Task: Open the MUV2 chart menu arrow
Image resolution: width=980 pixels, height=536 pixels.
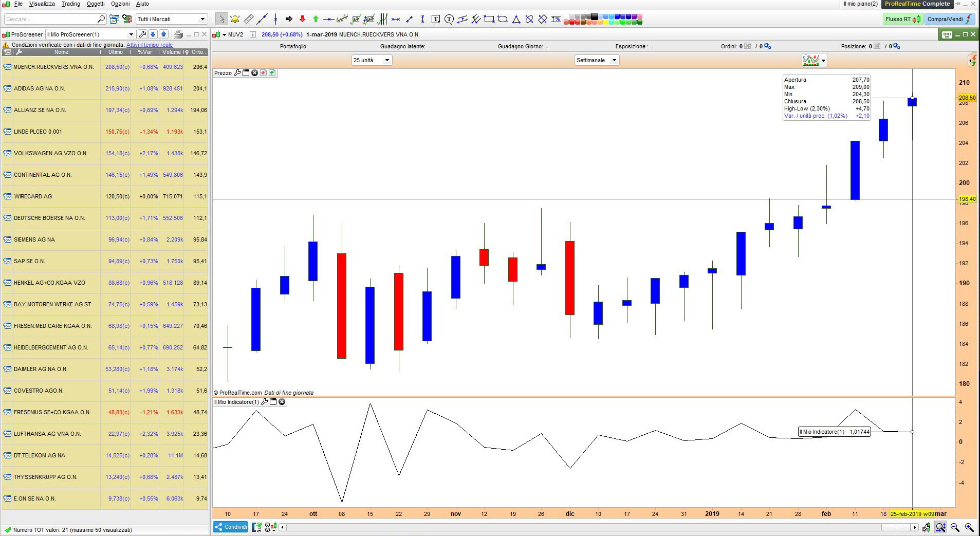Action: [224, 35]
